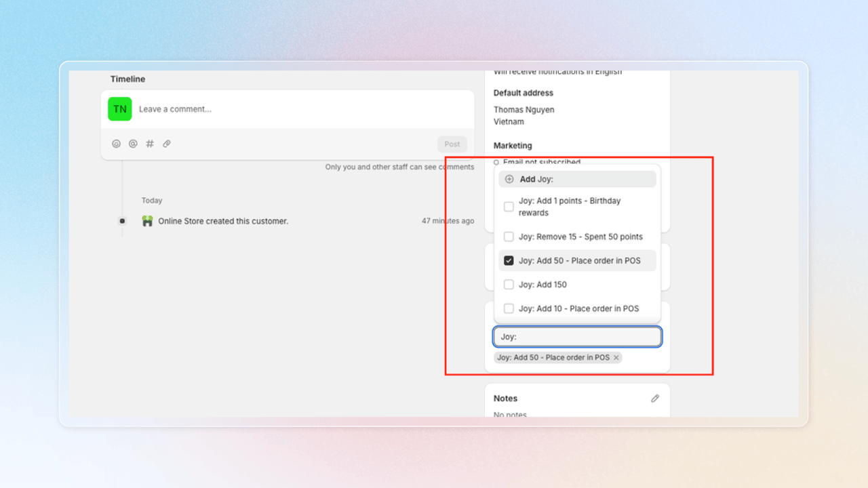Remove the 'Joy: Add 50 - Place order in POS' tag

(616, 358)
